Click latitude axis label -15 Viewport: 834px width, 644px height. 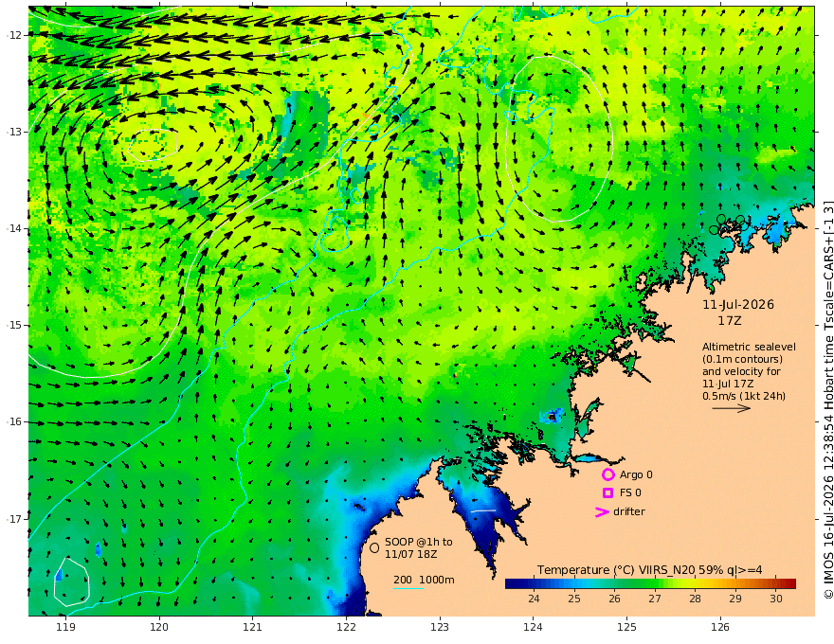(x=14, y=325)
